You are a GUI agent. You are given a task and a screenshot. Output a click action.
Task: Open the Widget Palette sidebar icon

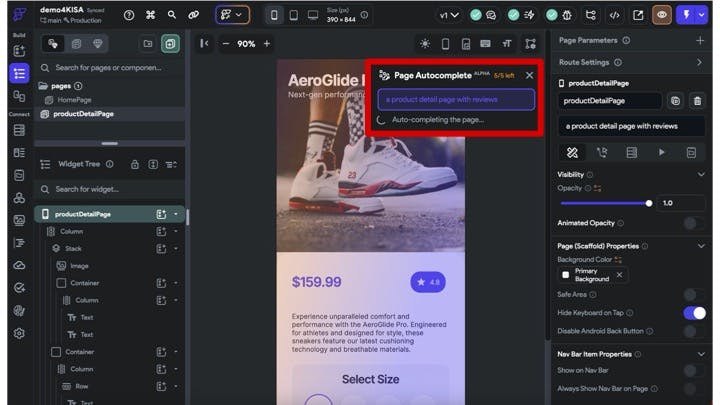19,51
